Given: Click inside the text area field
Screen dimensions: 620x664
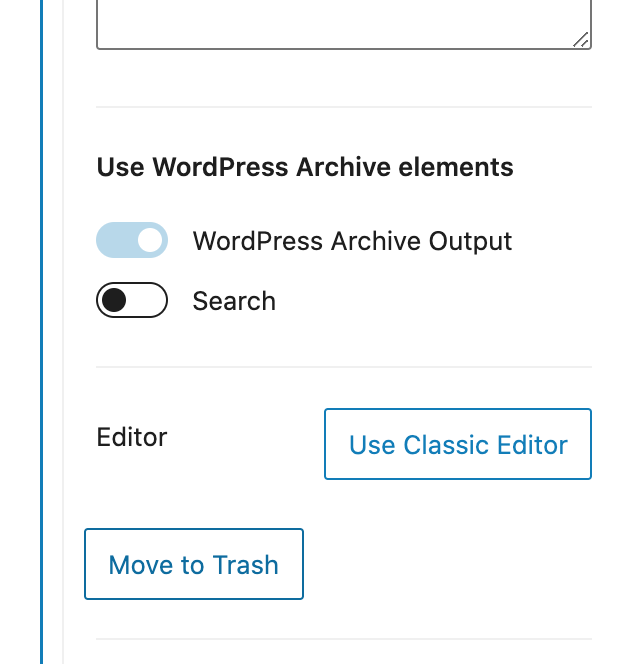Looking at the screenshot, I should [344, 23].
